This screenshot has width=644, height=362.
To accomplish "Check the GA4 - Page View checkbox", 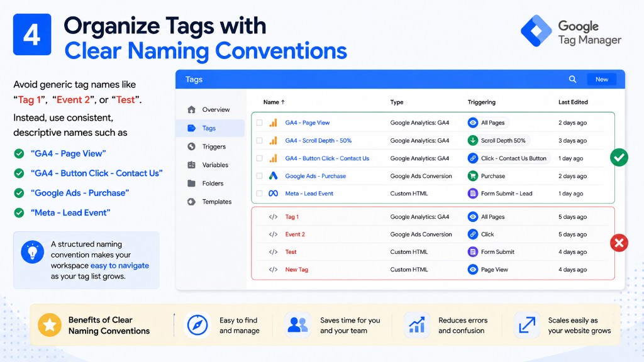I will coord(259,123).
